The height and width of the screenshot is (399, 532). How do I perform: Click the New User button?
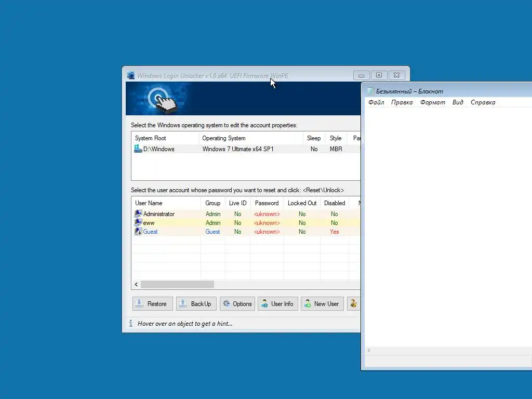322,303
